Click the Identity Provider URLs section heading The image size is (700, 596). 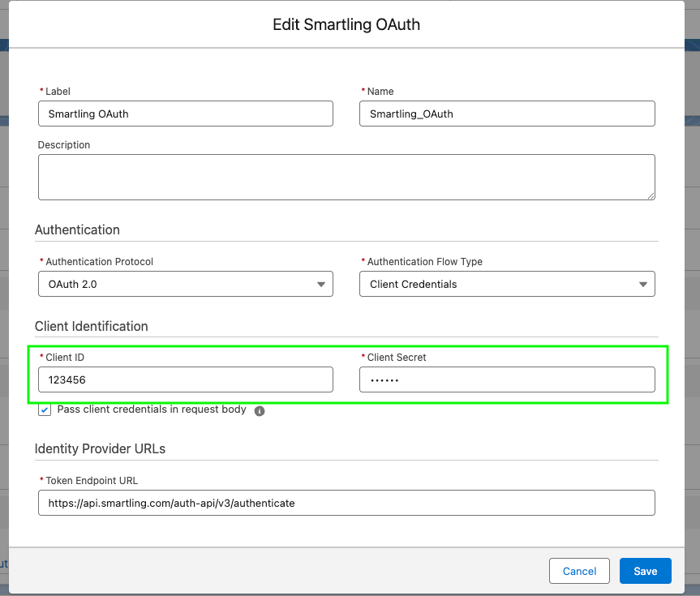[100, 449]
